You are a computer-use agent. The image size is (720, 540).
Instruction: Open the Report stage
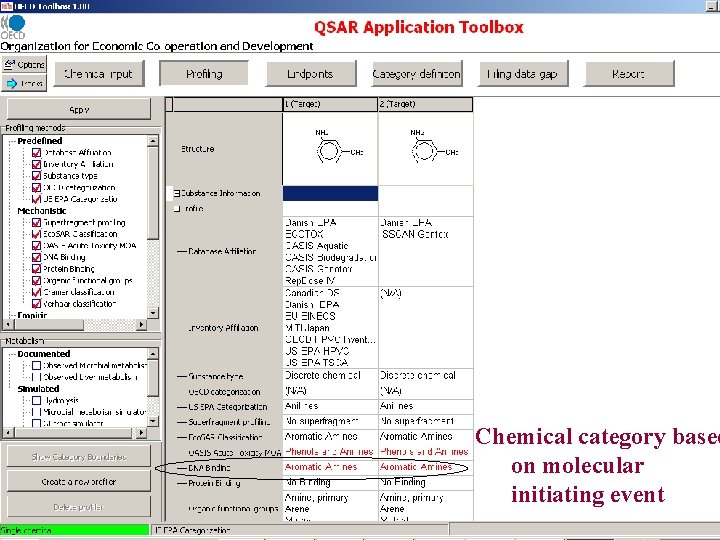[x=629, y=73]
